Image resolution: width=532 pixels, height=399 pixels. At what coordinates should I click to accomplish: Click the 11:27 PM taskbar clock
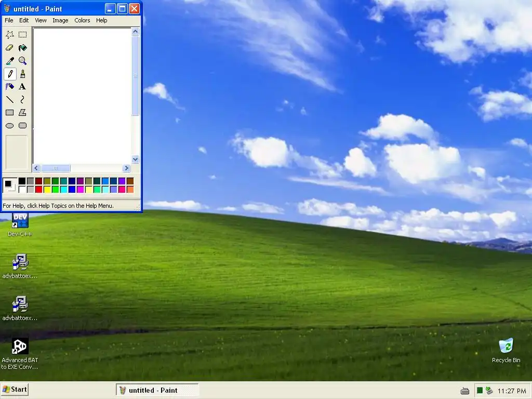(512, 391)
